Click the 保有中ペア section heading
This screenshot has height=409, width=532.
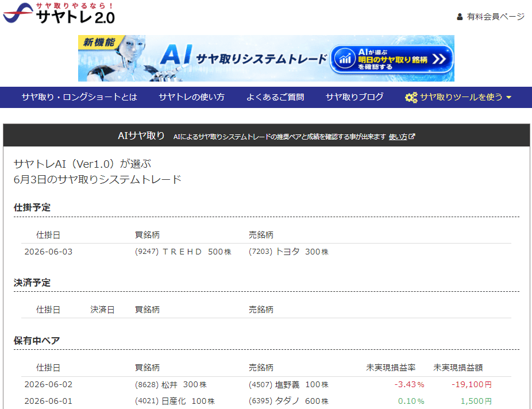tap(37, 341)
